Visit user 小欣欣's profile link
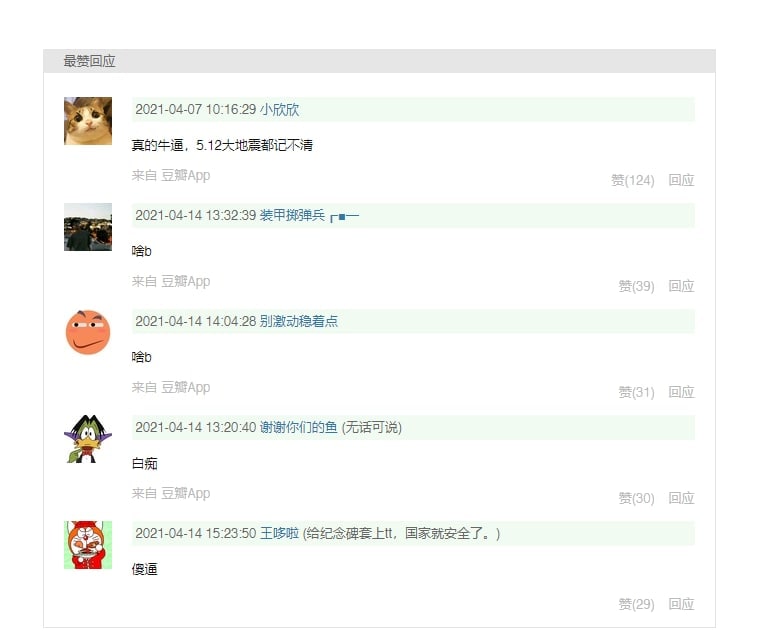Image resolution: width=764 pixels, height=638 pixels. (279, 109)
